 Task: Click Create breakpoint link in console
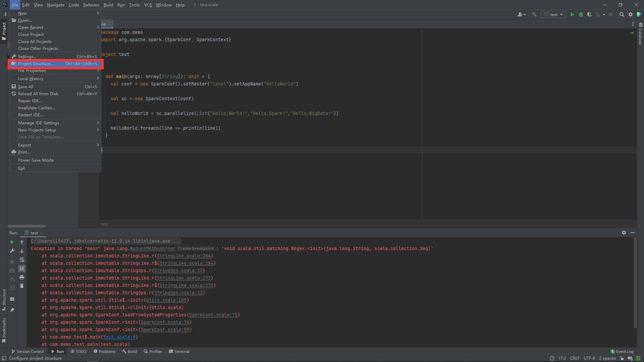click(196, 248)
